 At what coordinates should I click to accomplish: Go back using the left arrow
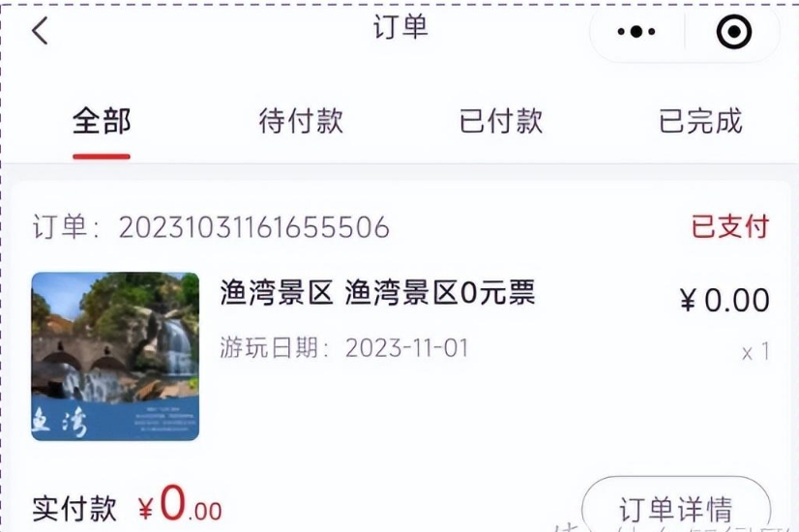tap(41, 30)
